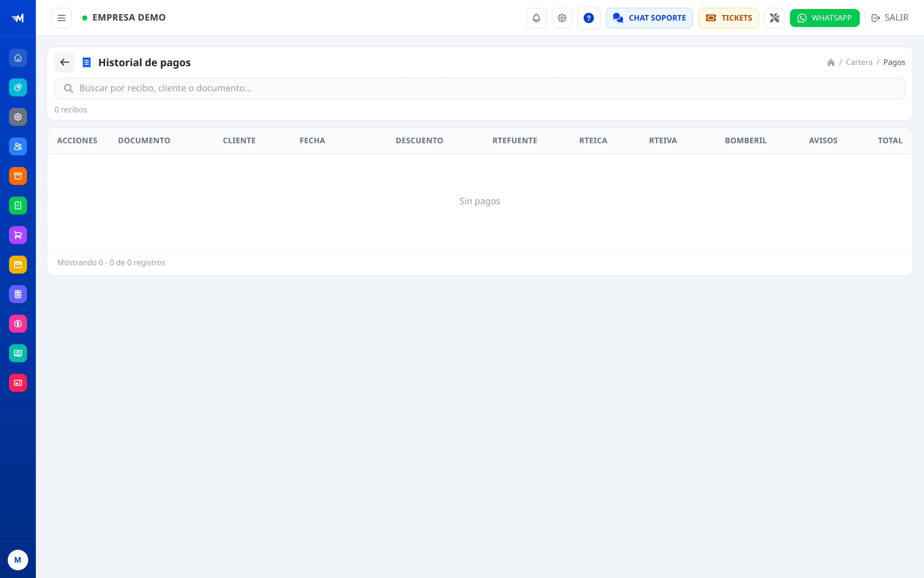
Task: Click the TOTAL column header
Action: click(x=890, y=141)
